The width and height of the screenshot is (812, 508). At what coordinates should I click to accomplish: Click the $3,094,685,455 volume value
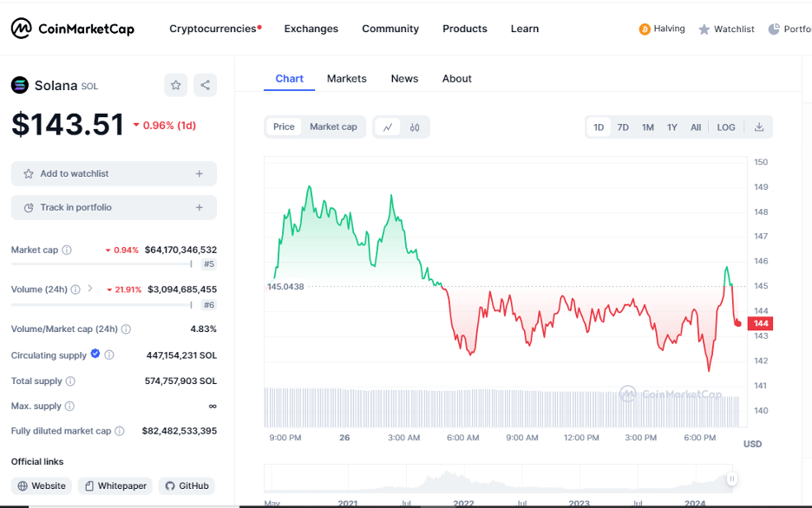click(x=182, y=290)
